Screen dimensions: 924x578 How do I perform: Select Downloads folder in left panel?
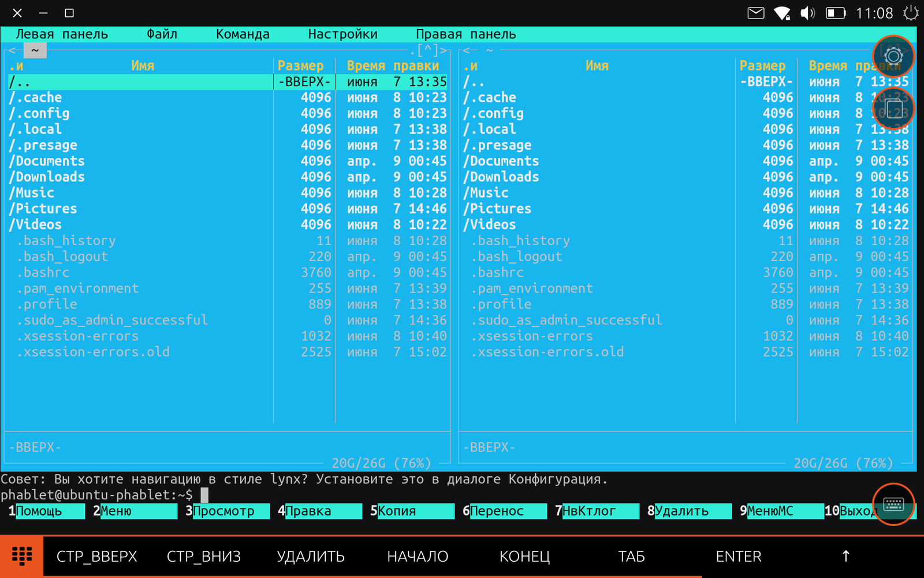(x=50, y=177)
